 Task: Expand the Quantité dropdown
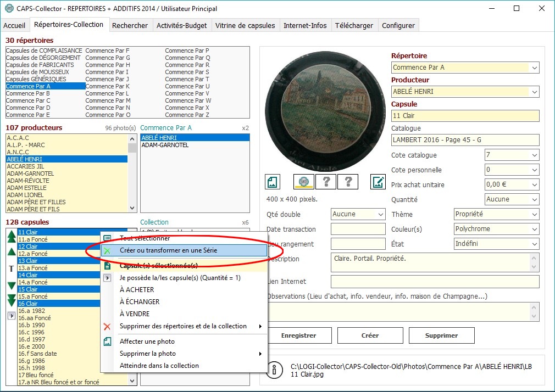(535, 199)
